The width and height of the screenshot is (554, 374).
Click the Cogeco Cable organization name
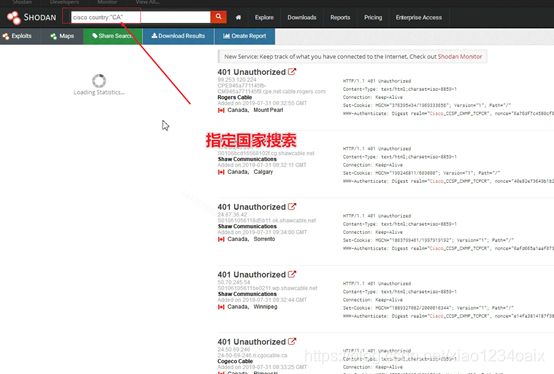235,361
